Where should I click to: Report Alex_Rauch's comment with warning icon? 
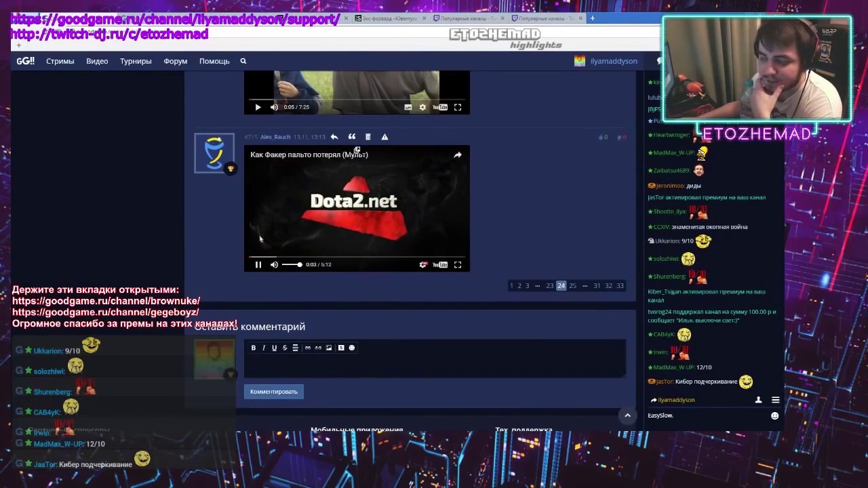point(384,137)
